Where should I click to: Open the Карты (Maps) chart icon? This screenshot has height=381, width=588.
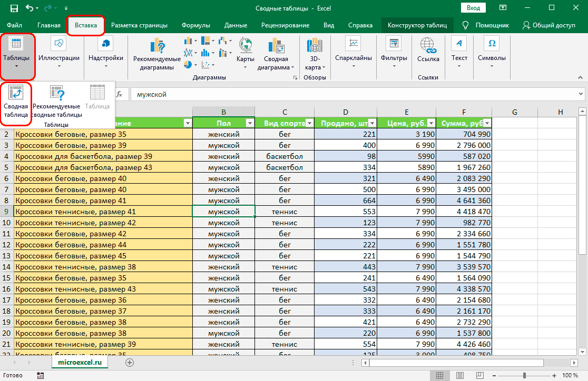[x=246, y=46]
